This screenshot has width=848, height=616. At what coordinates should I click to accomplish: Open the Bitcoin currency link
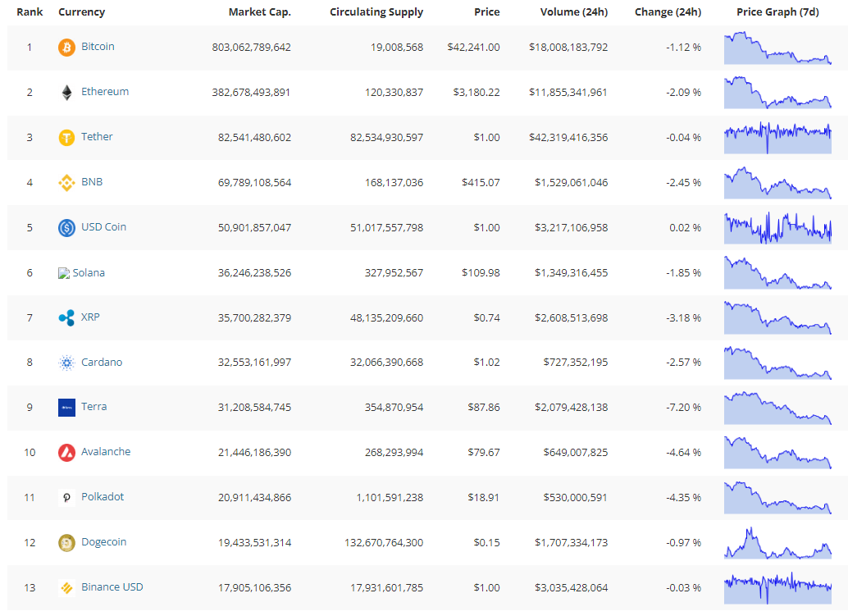click(x=98, y=47)
